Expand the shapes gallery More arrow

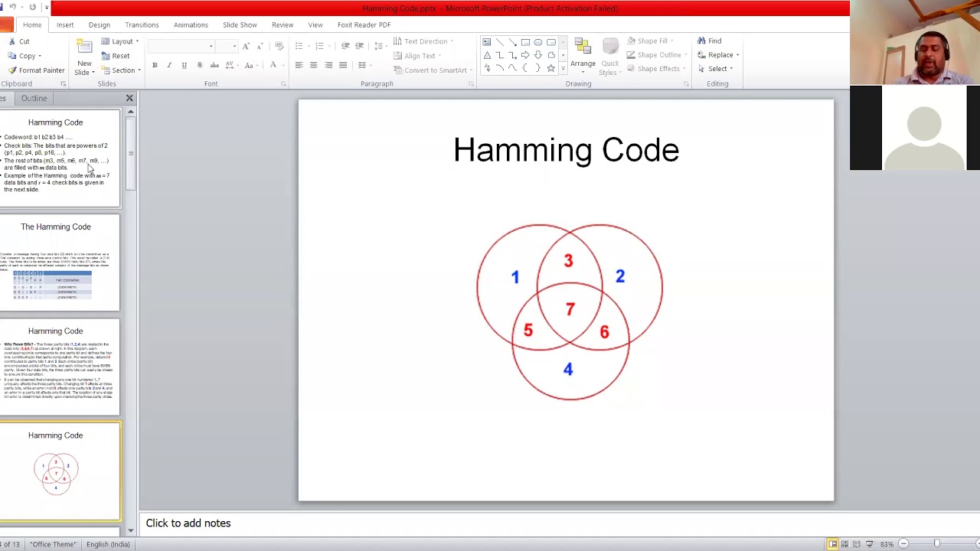tap(563, 68)
